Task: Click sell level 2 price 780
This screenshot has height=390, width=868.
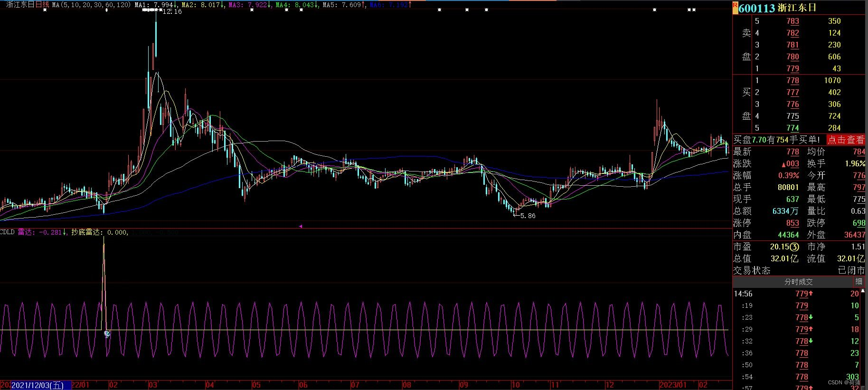Action: pos(793,57)
